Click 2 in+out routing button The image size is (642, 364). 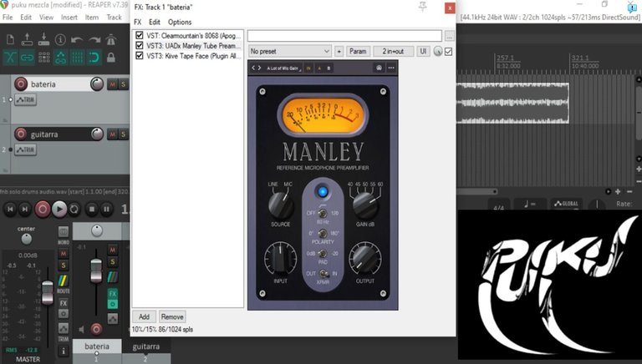click(x=393, y=51)
